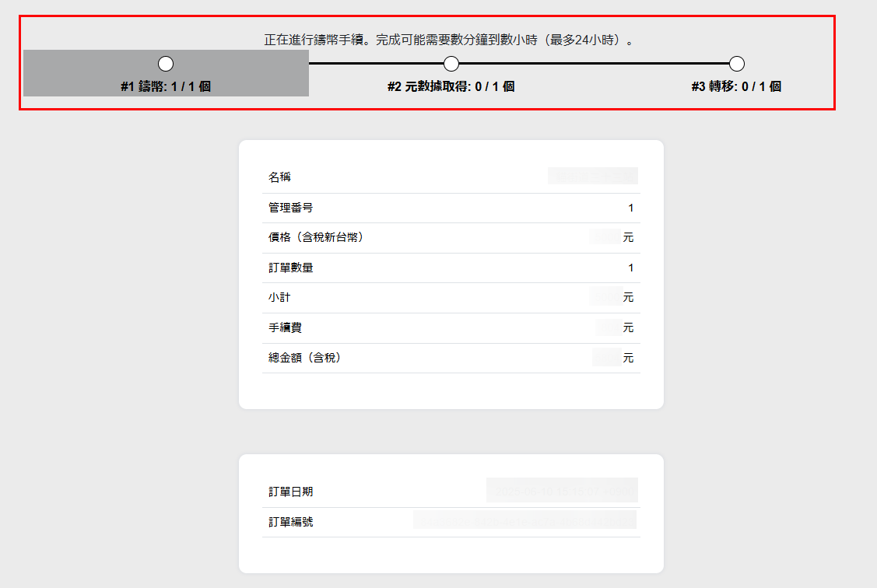Click the 訂單編號 row label
Viewport: 877px width, 588px height.
click(x=291, y=522)
